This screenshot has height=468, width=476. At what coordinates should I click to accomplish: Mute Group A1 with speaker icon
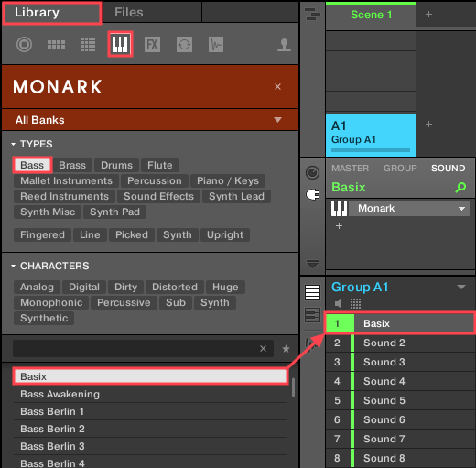(x=339, y=303)
